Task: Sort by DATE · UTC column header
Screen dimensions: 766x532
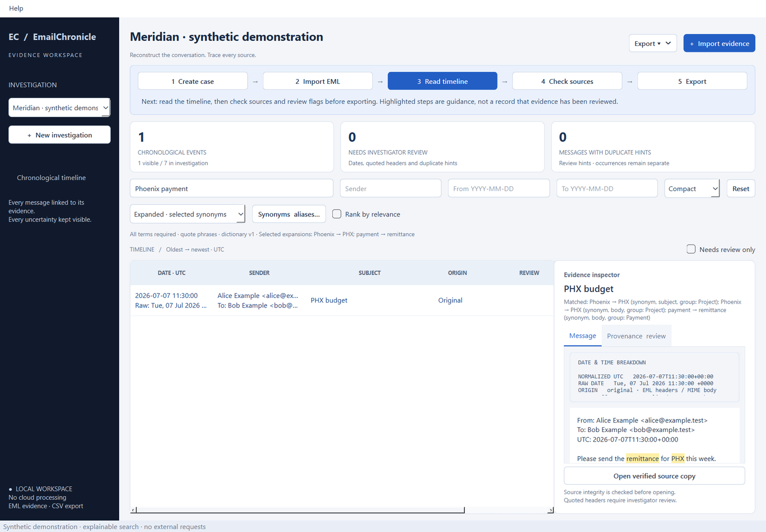Action: click(171, 273)
